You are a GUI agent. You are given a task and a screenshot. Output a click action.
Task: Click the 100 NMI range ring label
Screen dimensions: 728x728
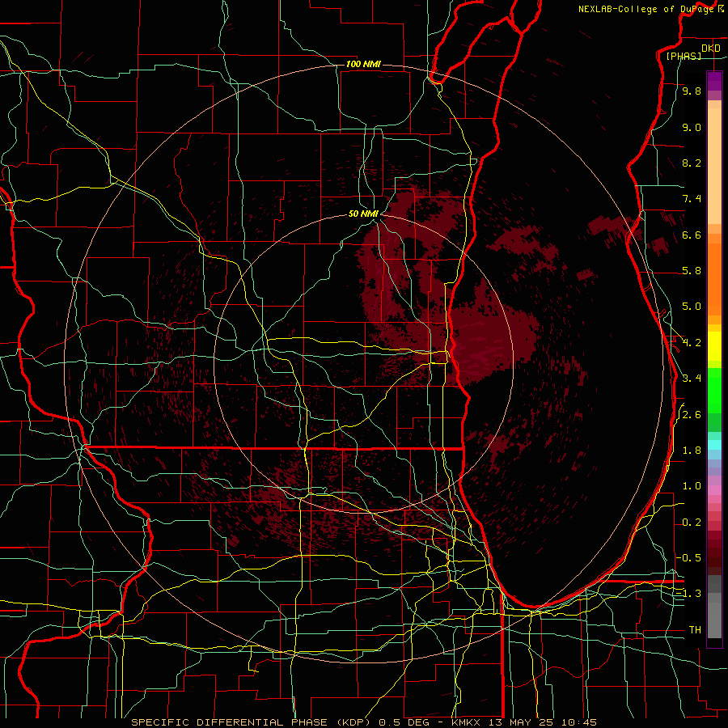pos(363,64)
